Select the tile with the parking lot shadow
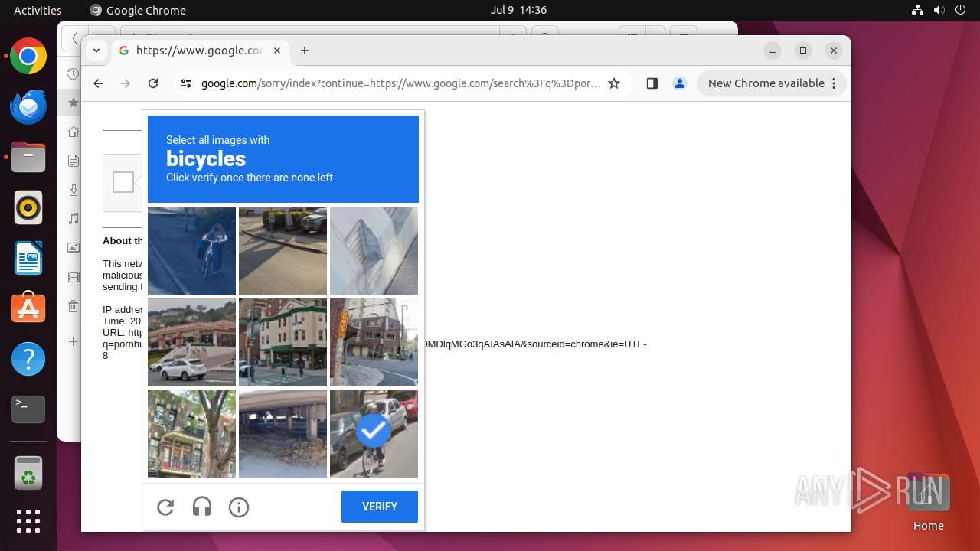Viewport: 980px width, 551px height. (x=283, y=251)
